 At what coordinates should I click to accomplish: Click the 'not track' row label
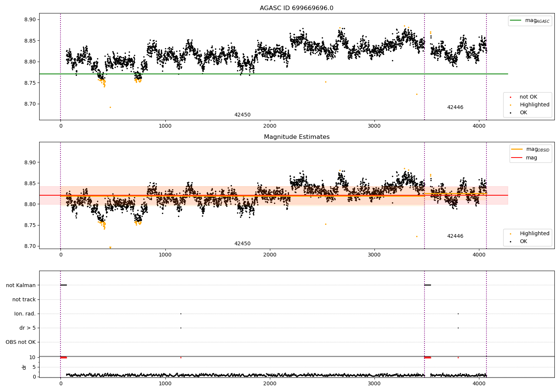(x=24, y=300)
